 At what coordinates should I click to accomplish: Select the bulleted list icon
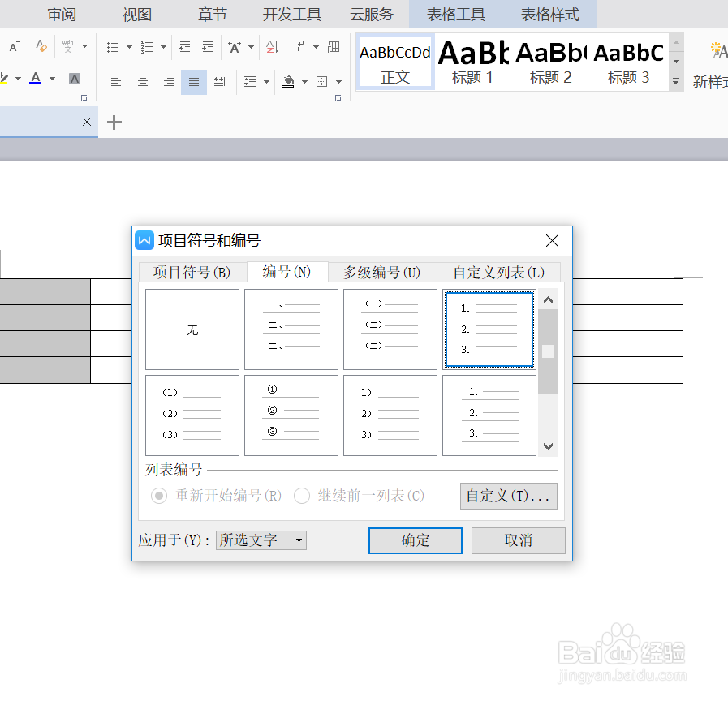coord(111,47)
